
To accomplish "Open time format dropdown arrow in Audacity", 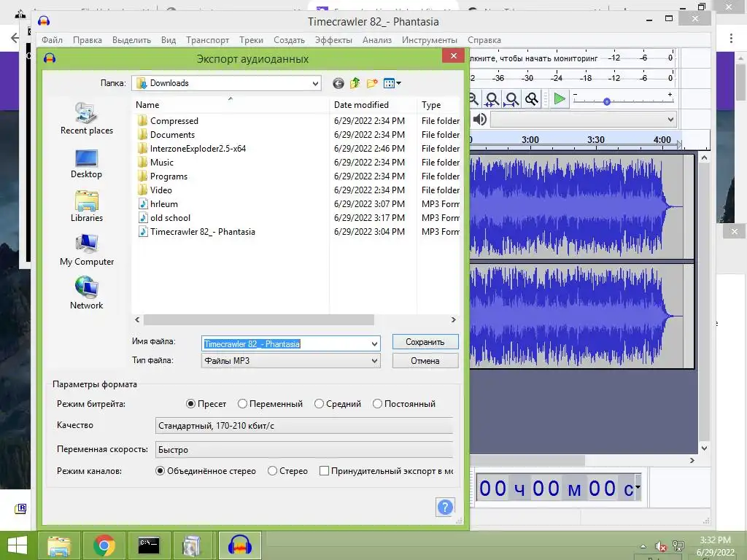I will (x=638, y=486).
